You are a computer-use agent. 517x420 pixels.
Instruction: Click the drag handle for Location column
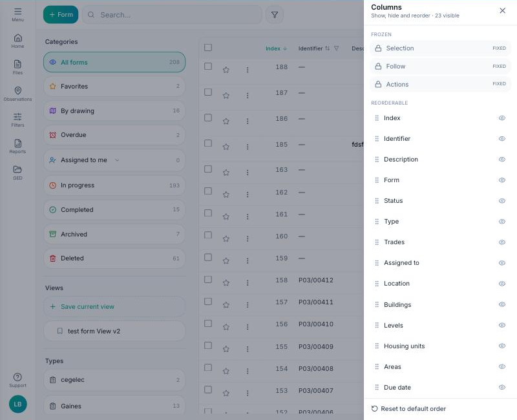click(x=377, y=284)
